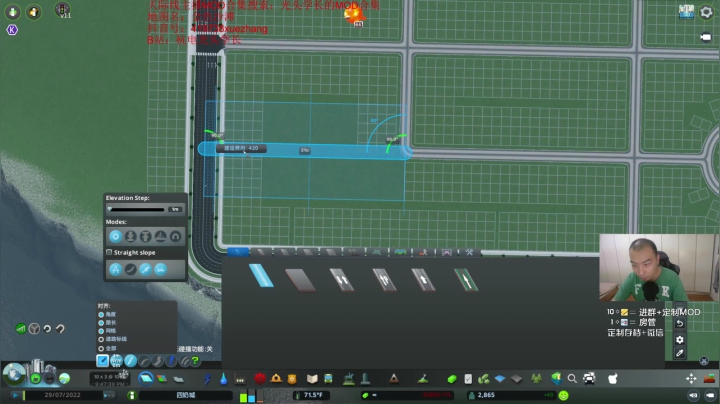720x404 pixels.
Task: Open the Education book menu
Action: (312, 379)
